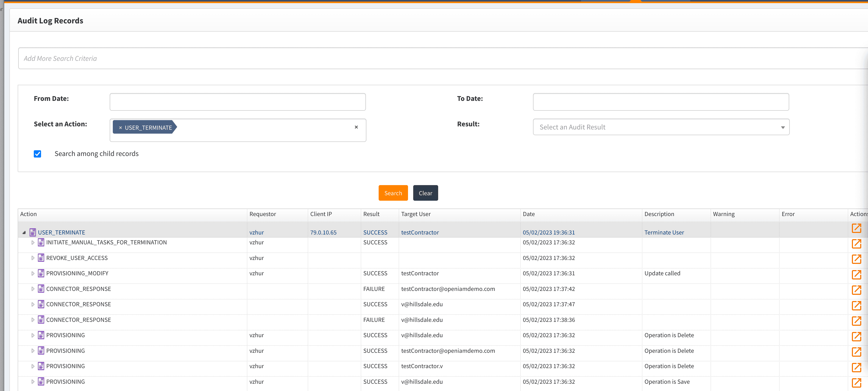Open Select an Audit Result dropdown

[x=661, y=127]
